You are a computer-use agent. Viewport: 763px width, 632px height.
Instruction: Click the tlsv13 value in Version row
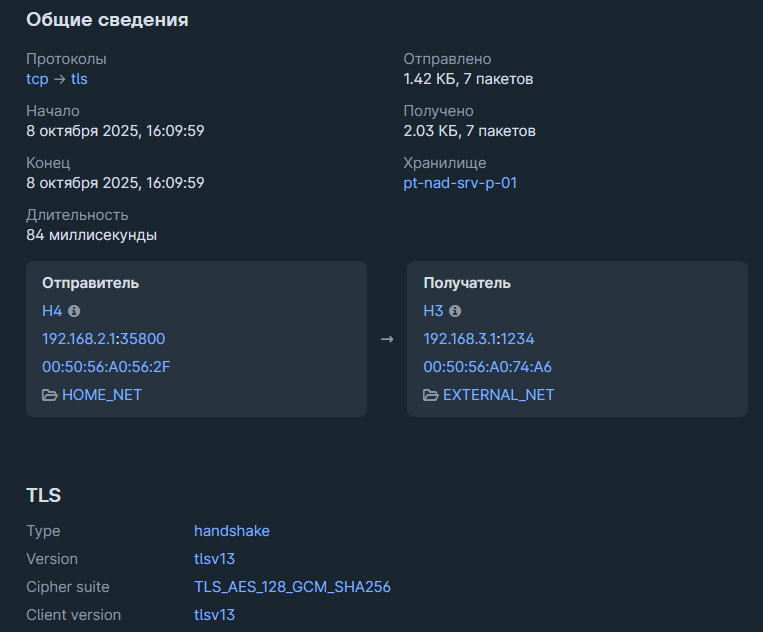click(x=214, y=559)
